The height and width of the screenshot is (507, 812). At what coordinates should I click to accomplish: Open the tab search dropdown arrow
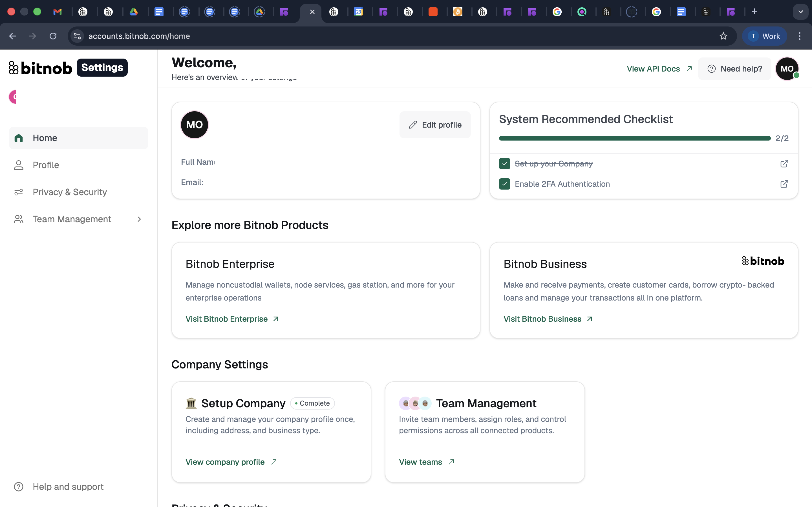click(x=800, y=12)
